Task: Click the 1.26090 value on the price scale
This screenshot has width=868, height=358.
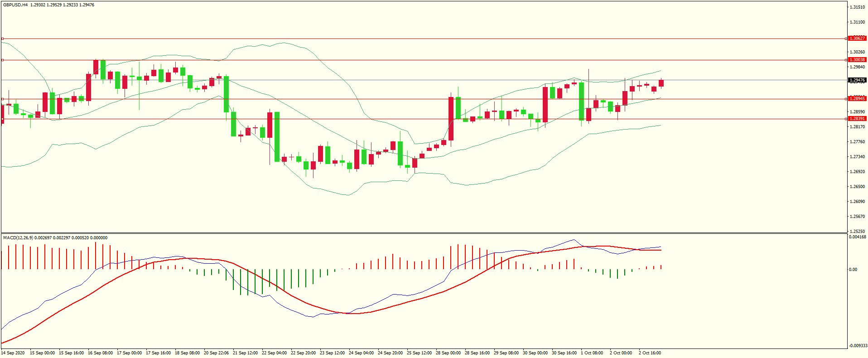Action: [x=857, y=202]
